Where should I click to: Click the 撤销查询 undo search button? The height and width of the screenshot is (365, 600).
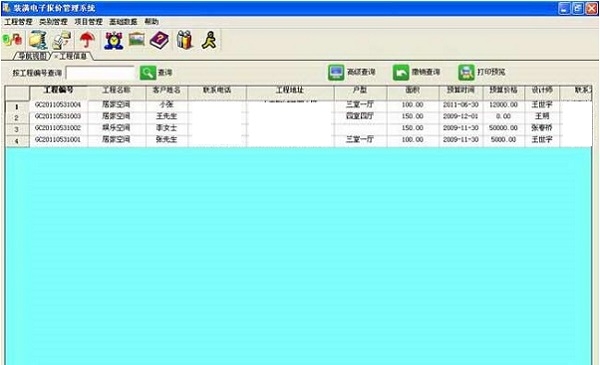(416, 72)
